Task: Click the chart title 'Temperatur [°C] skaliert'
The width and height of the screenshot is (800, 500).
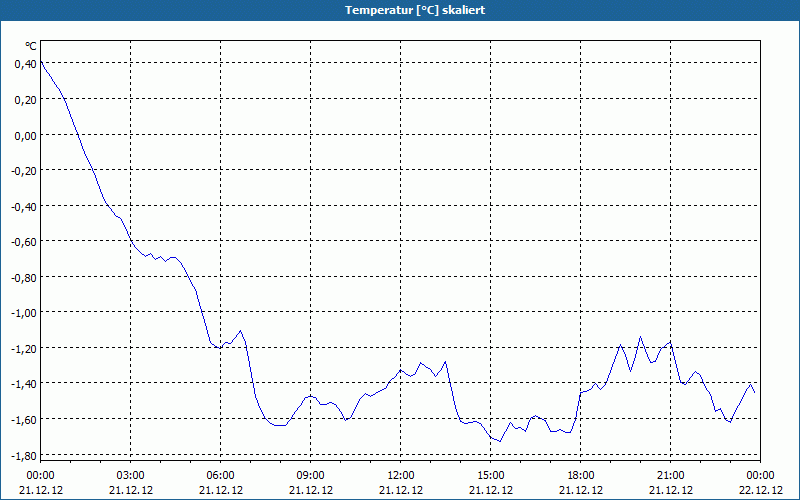Action: 415,10
